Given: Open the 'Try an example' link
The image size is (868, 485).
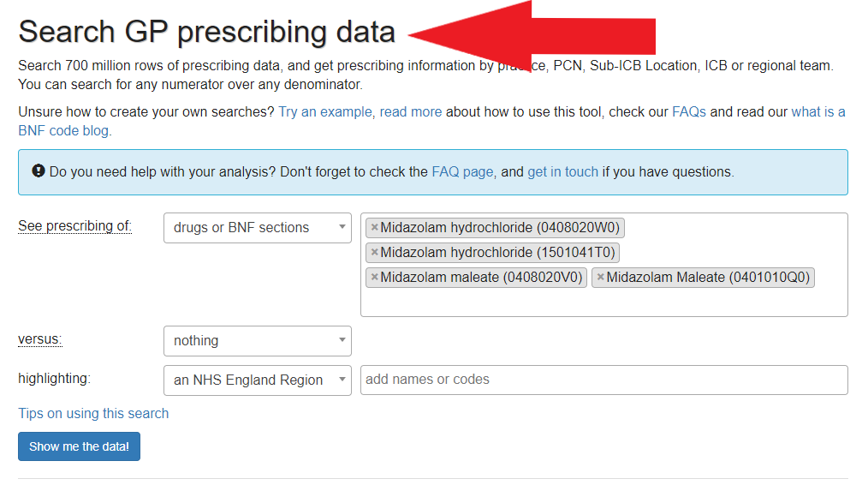Looking at the screenshot, I should [325, 112].
